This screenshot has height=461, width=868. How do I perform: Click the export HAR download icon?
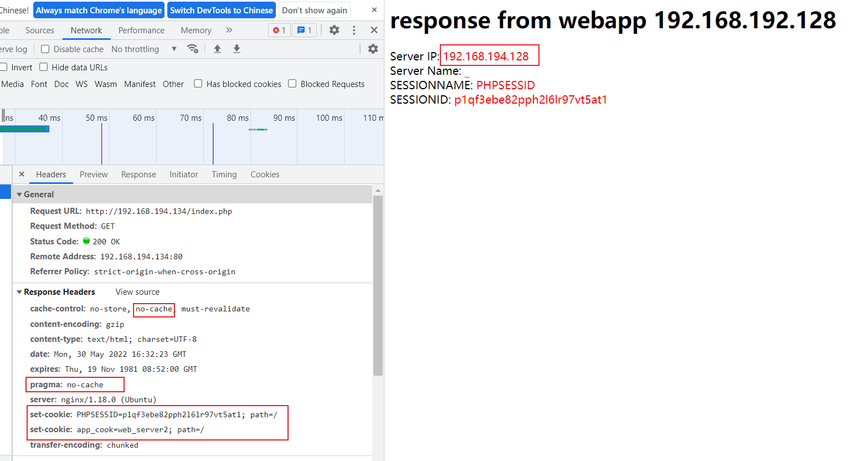(x=237, y=49)
